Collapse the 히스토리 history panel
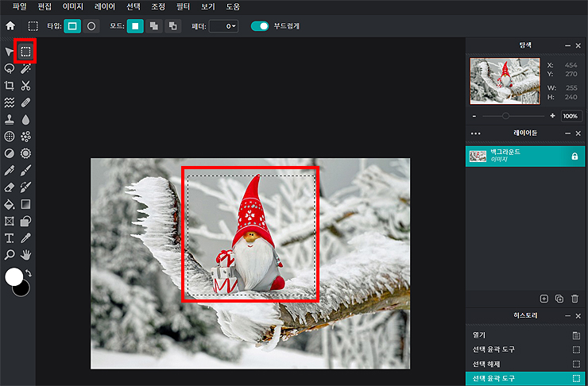 coord(568,316)
